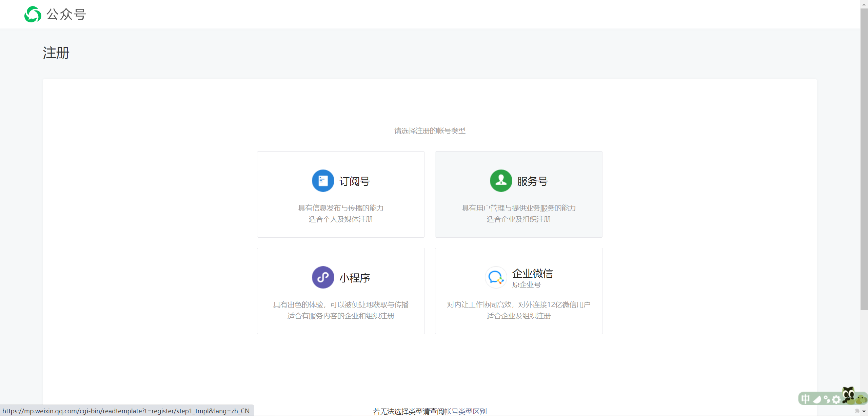
Task: Click the scrollbar up arrow
Action: pos(864,4)
